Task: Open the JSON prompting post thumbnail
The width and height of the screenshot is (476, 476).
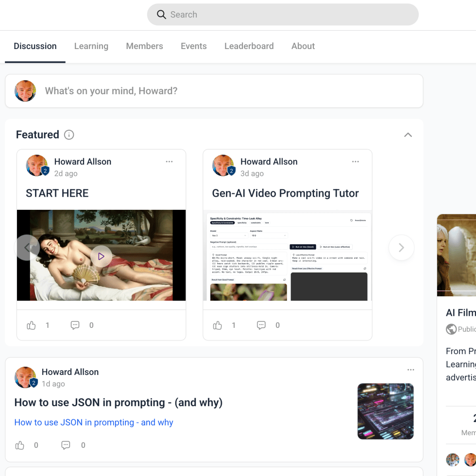Action: pos(385,411)
